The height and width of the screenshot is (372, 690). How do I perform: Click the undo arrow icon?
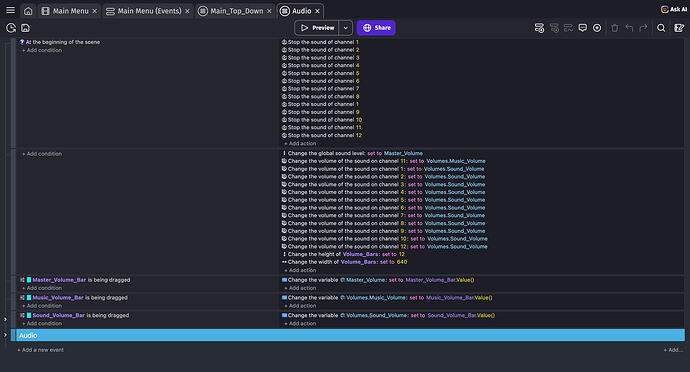629,28
